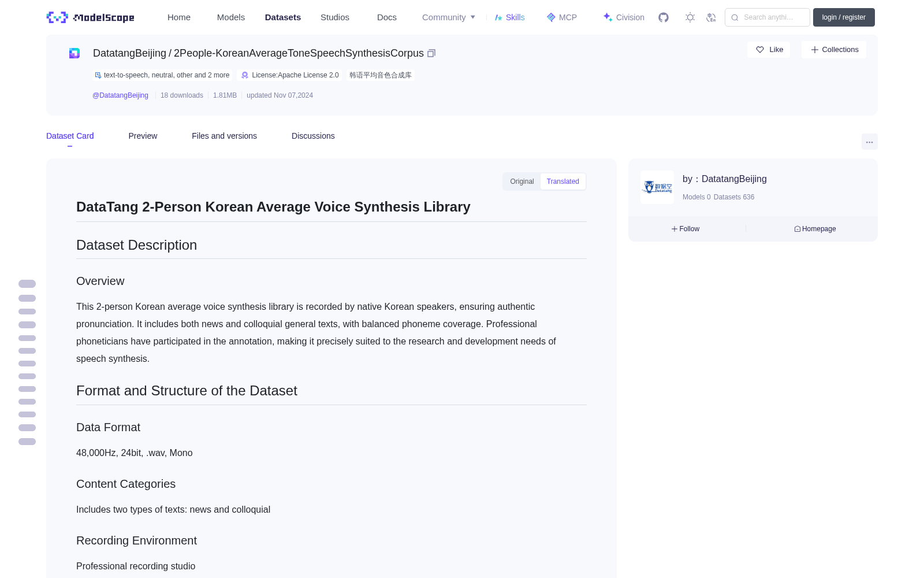Open the three-dot more options button
The height and width of the screenshot is (578, 924).
point(869,142)
